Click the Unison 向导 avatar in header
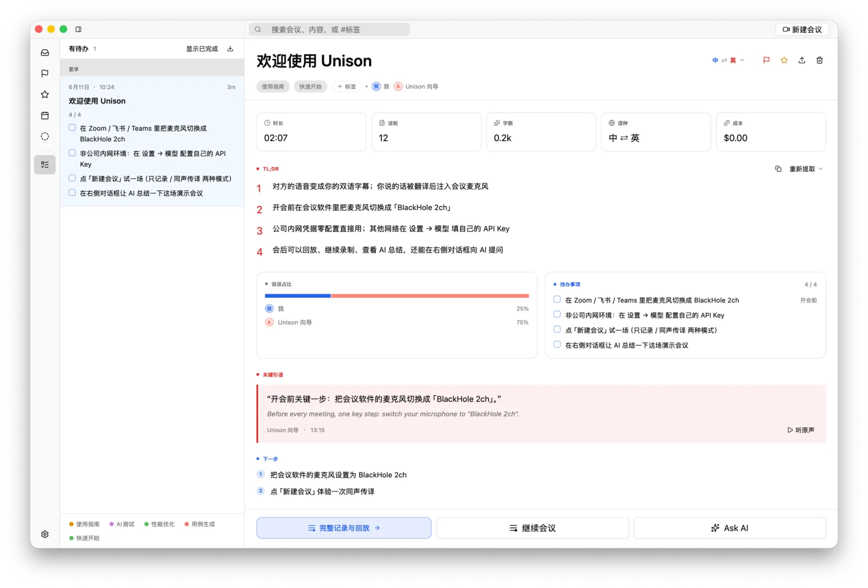Image resolution: width=868 pixels, height=588 pixels. pos(398,86)
